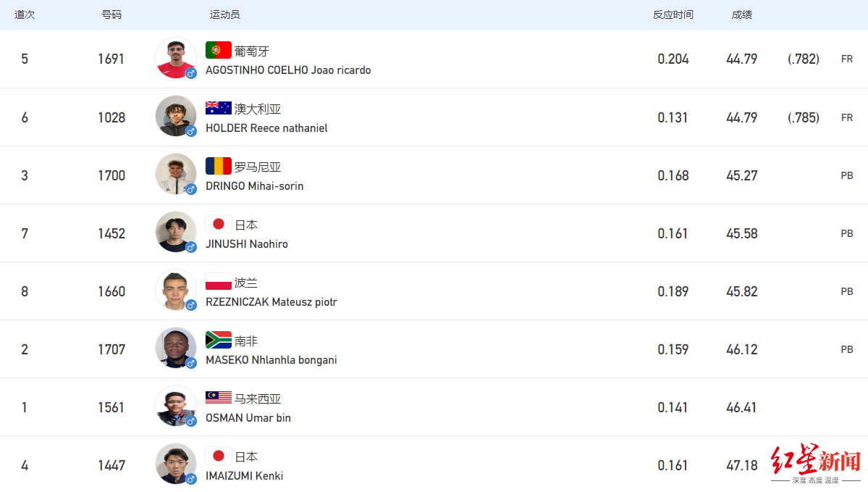Click the 成绩 column header
868x492 pixels.
(741, 14)
